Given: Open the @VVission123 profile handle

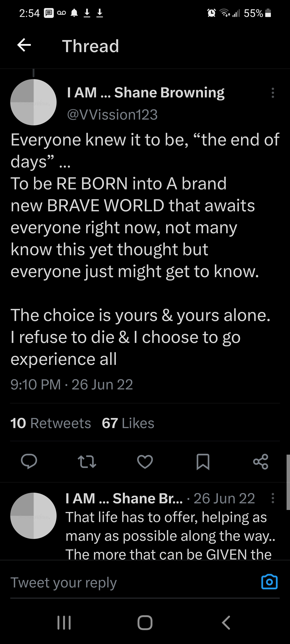Looking at the screenshot, I should point(112,115).
